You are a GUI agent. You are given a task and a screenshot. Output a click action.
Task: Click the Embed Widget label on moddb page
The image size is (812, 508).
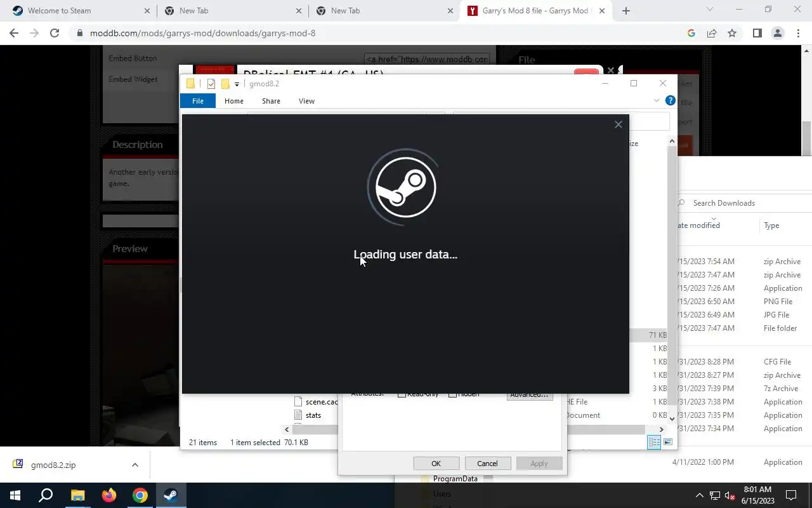[133, 79]
